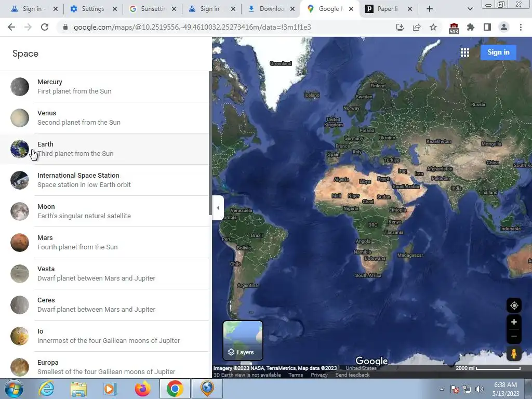Open Chrome three-dot menu
The height and width of the screenshot is (399, 532).
tap(521, 27)
